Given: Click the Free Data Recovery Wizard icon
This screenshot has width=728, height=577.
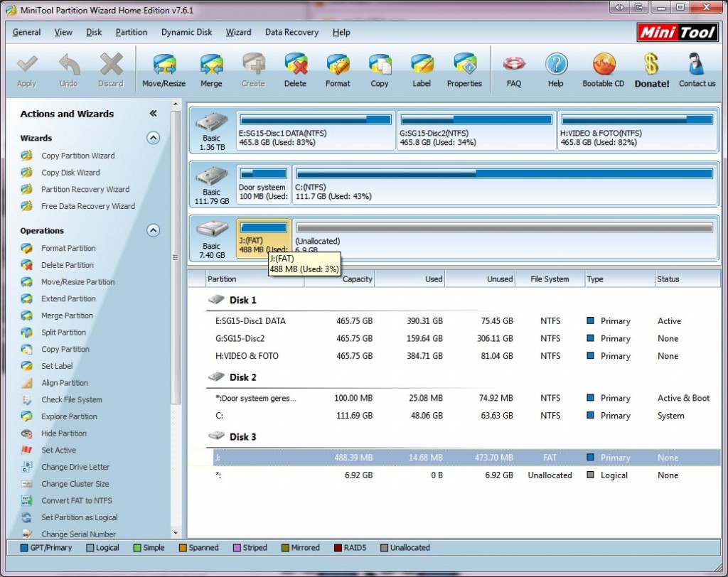Looking at the screenshot, I should tap(27, 205).
